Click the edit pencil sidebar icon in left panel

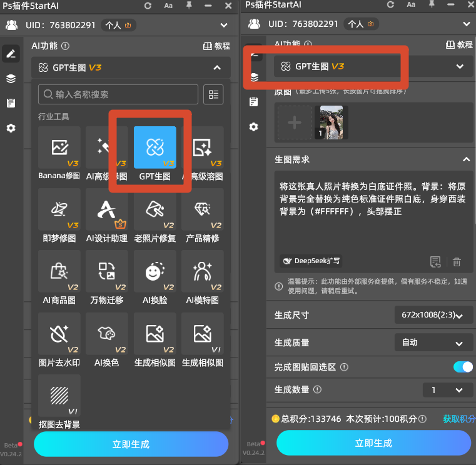tap(11, 54)
